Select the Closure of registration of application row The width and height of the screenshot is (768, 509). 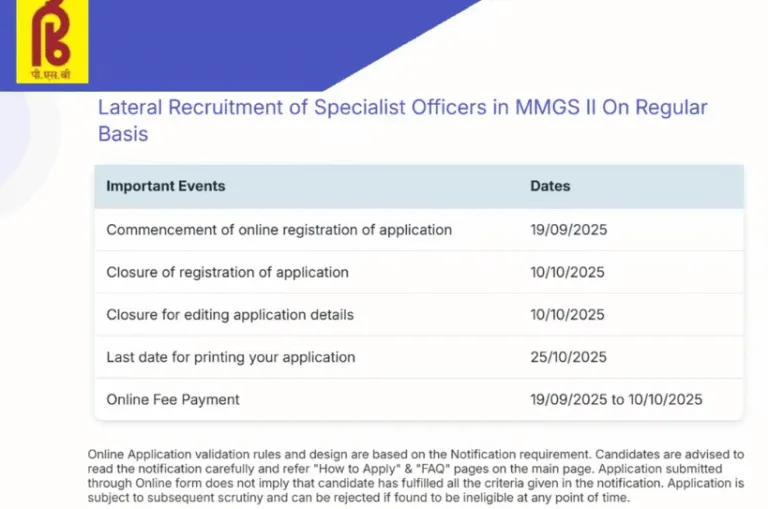(419, 272)
